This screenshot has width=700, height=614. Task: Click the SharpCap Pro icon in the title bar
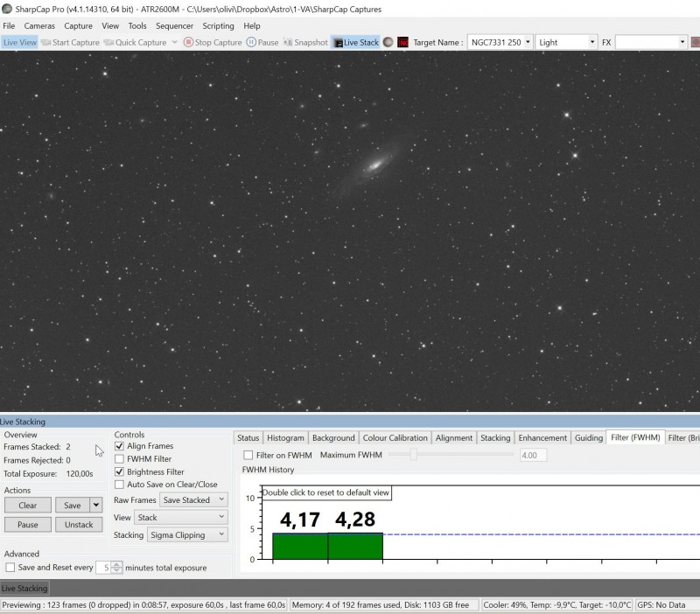(7, 9)
